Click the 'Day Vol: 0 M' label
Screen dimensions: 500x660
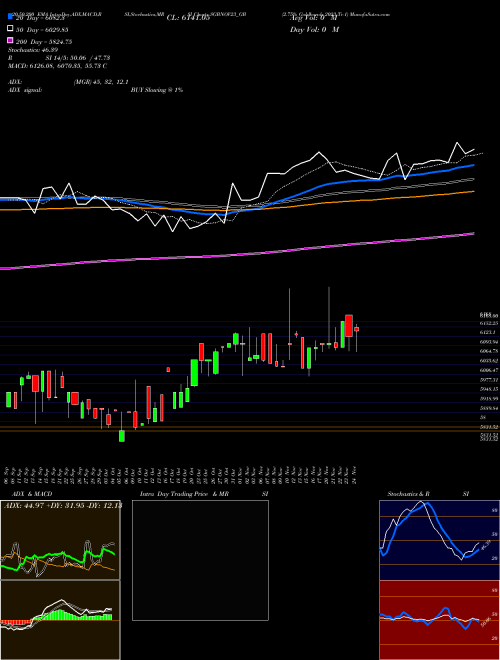314,29
